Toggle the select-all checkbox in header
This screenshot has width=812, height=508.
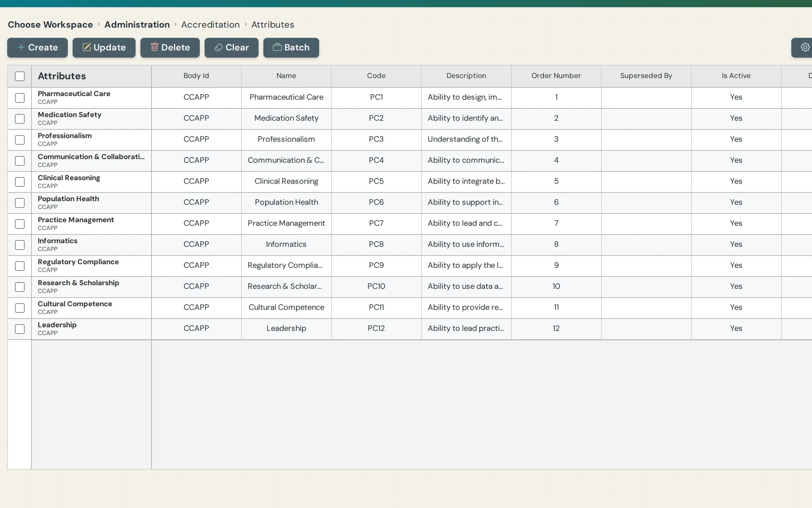pos(20,76)
